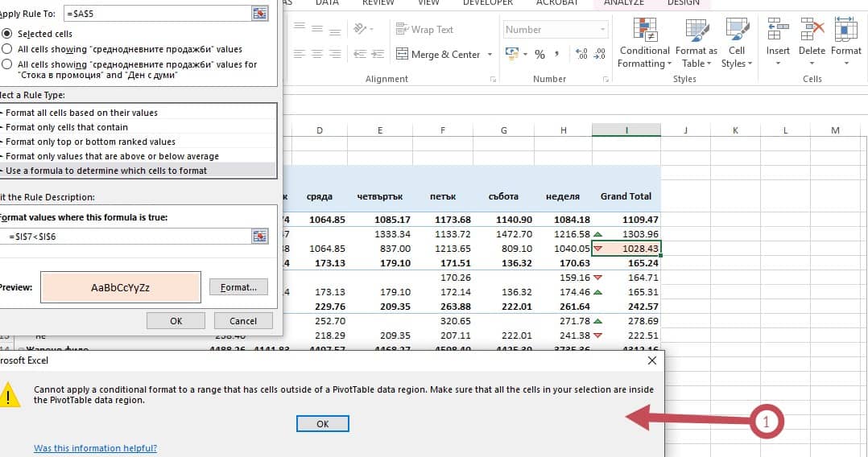Screen dimensions: 868x457
Task: Click the 'Grand Total' column heading cell
Action: coord(626,196)
